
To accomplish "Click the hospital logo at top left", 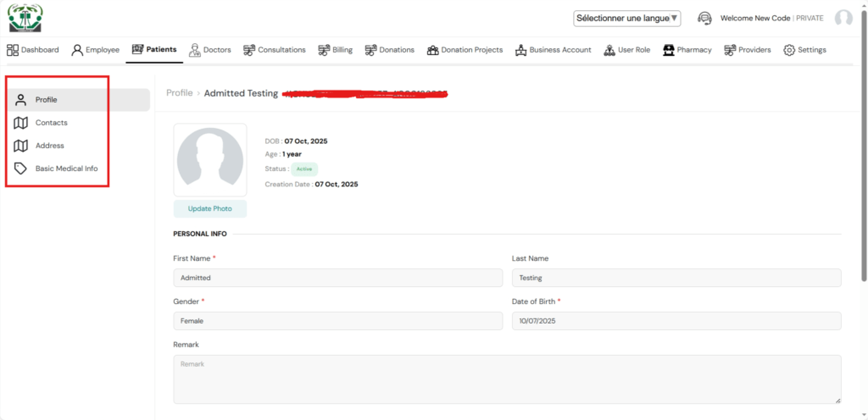I will [x=25, y=18].
